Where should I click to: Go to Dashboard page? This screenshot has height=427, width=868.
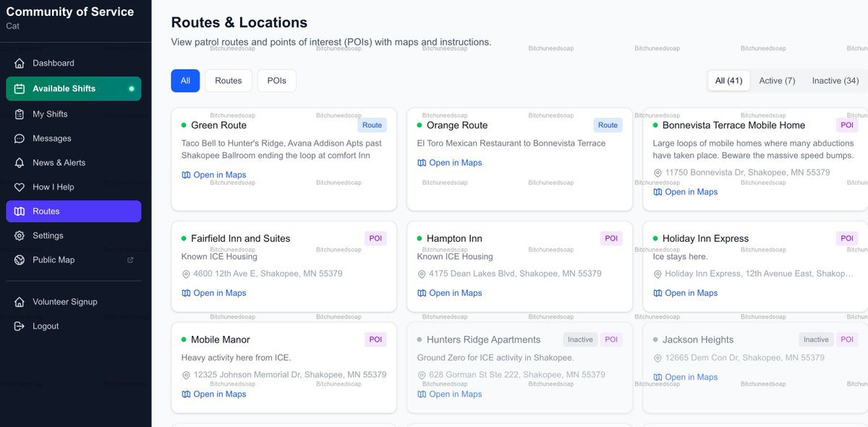click(x=74, y=63)
